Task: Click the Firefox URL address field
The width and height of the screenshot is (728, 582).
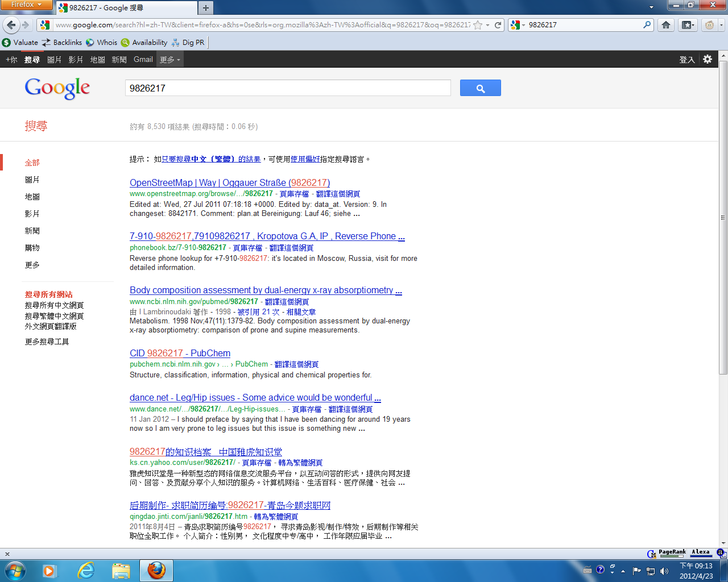Action: pos(263,25)
